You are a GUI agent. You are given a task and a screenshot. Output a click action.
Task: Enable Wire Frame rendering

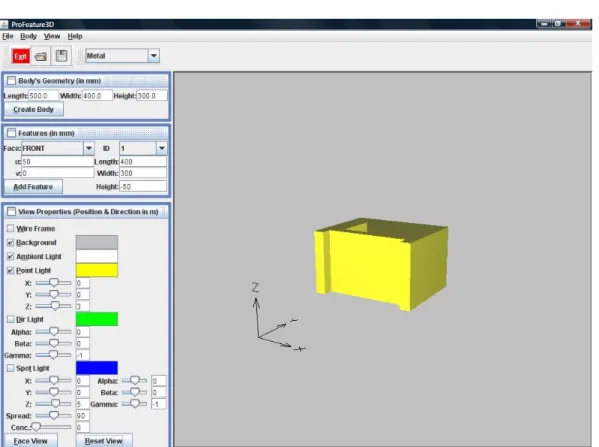11,228
